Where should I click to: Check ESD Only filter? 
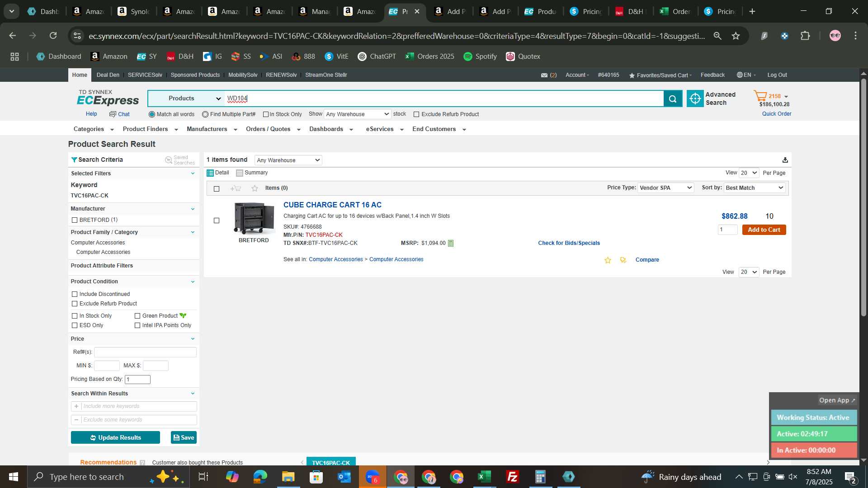tap(75, 325)
